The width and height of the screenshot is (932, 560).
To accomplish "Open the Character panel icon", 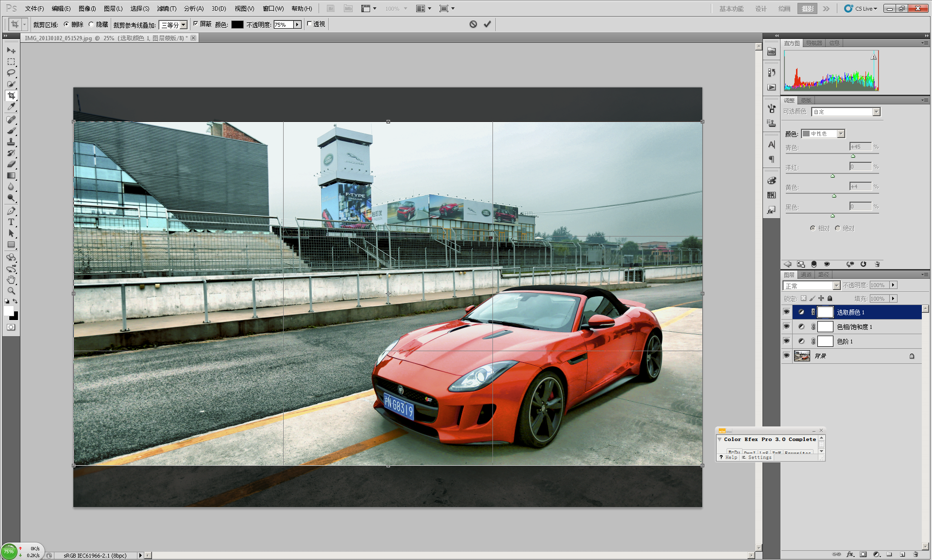I will (772, 144).
